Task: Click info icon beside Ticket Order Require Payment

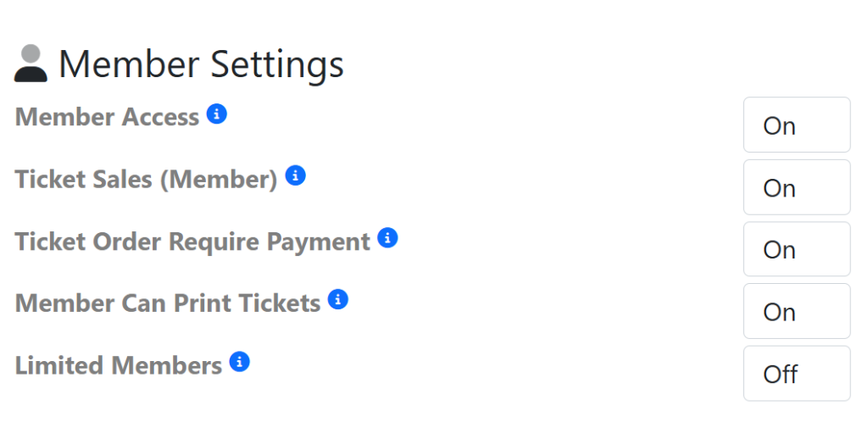Action: pyautogui.click(x=387, y=238)
